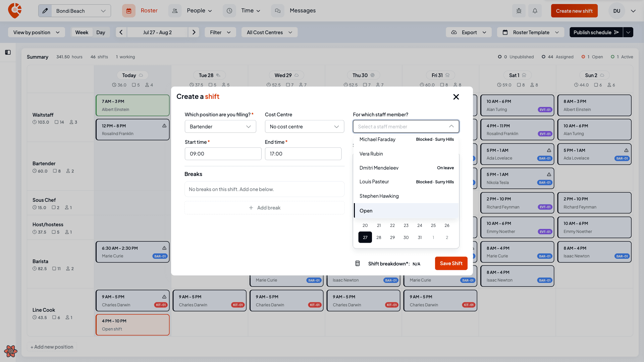Click the Start time field showing 09:00
The width and height of the screenshot is (644, 362).
tap(223, 154)
